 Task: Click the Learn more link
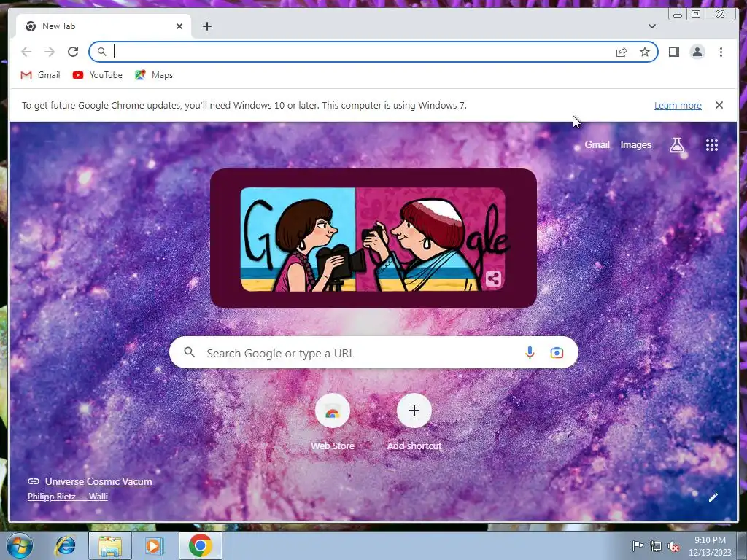pos(678,105)
